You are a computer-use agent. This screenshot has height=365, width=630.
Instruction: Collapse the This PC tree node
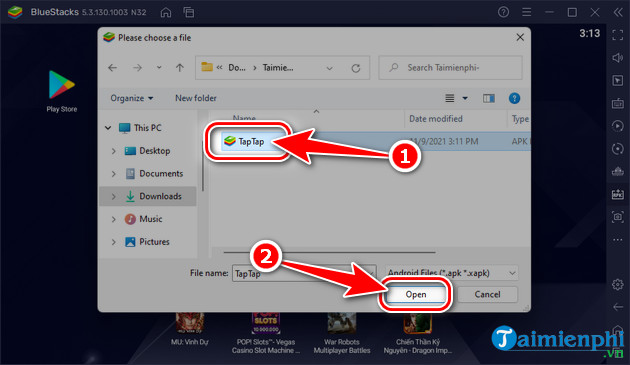[108, 128]
